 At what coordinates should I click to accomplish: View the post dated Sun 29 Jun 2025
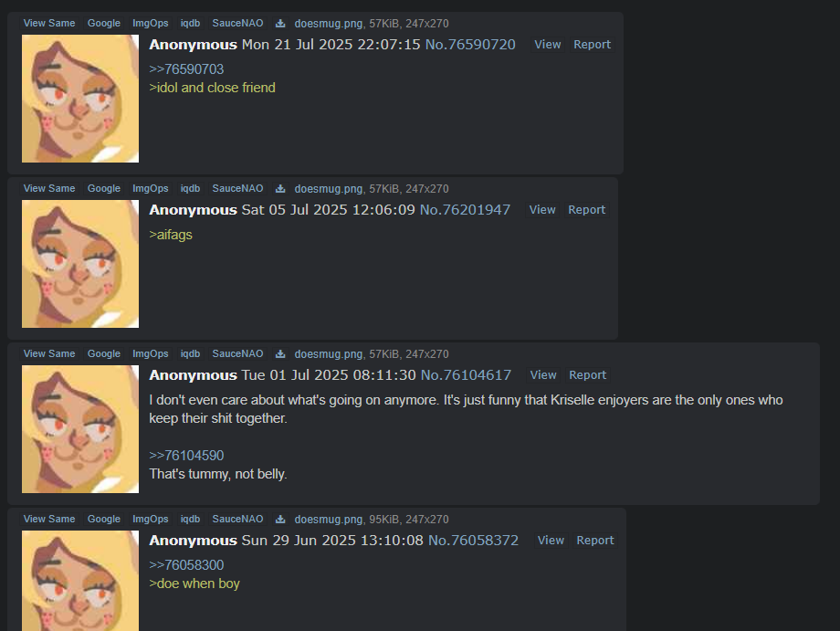click(551, 541)
